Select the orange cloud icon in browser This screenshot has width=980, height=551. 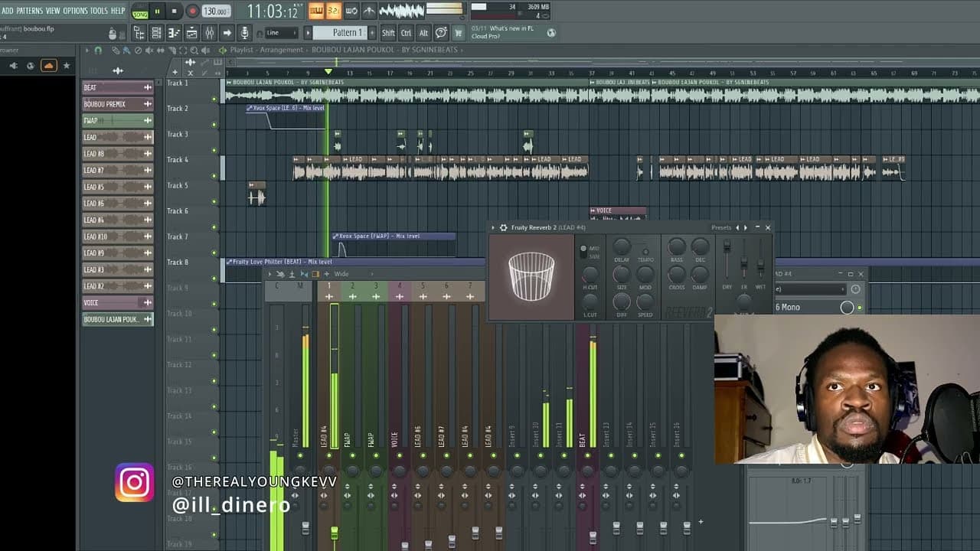coord(49,66)
